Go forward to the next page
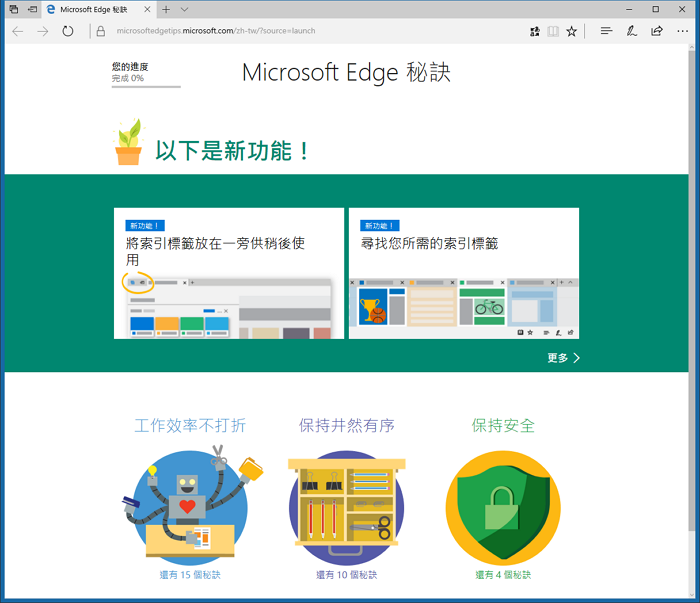Screen dimensions: 700x603 pyautogui.click(x=43, y=31)
